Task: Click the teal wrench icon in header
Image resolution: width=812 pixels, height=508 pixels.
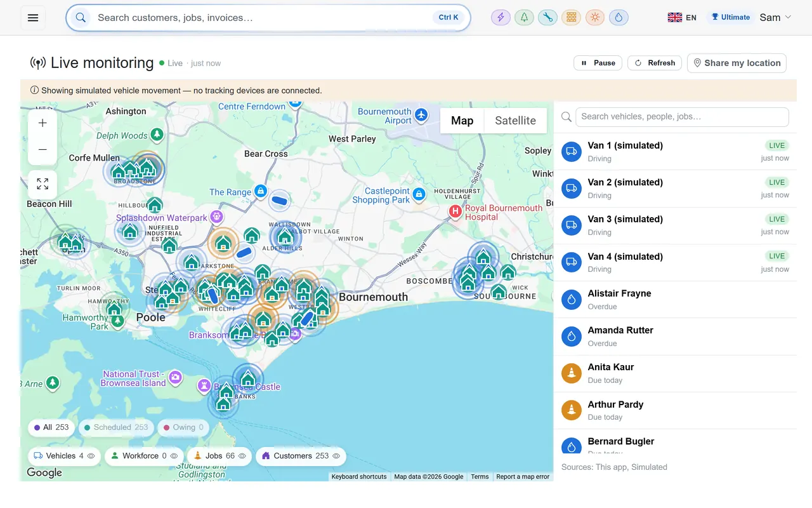Action: coord(547,18)
